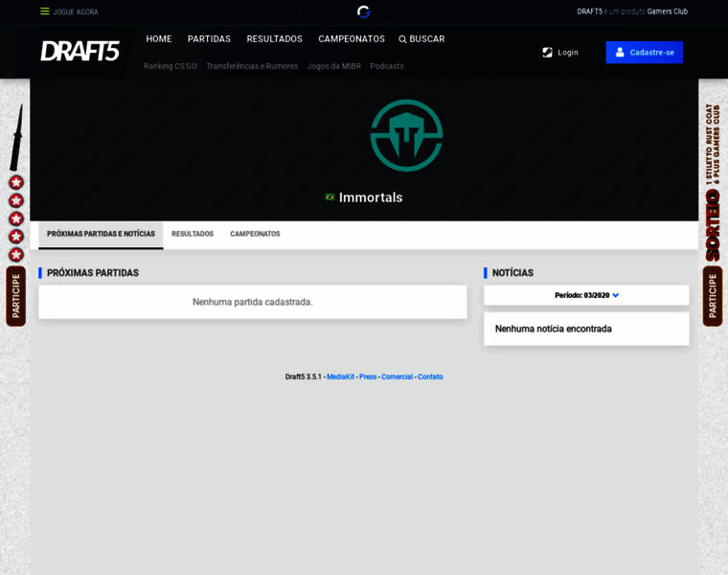
Task: Click the Brazil flag beside Immortals
Action: coord(330,196)
